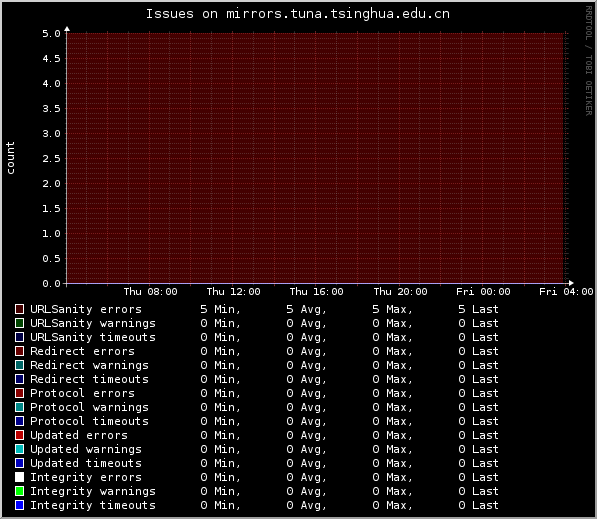Click the Redirect warnings teal swatch

pyautogui.click(x=19, y=365)
